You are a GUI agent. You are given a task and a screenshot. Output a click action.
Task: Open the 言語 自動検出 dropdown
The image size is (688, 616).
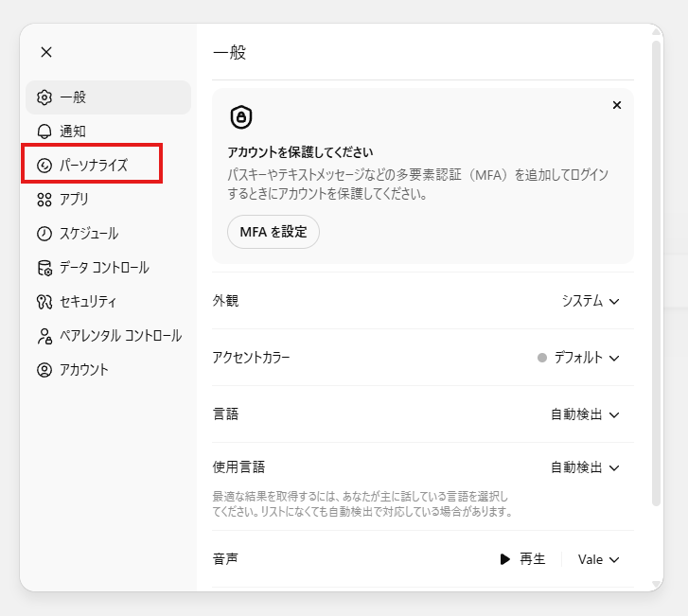tap(585, 414)
